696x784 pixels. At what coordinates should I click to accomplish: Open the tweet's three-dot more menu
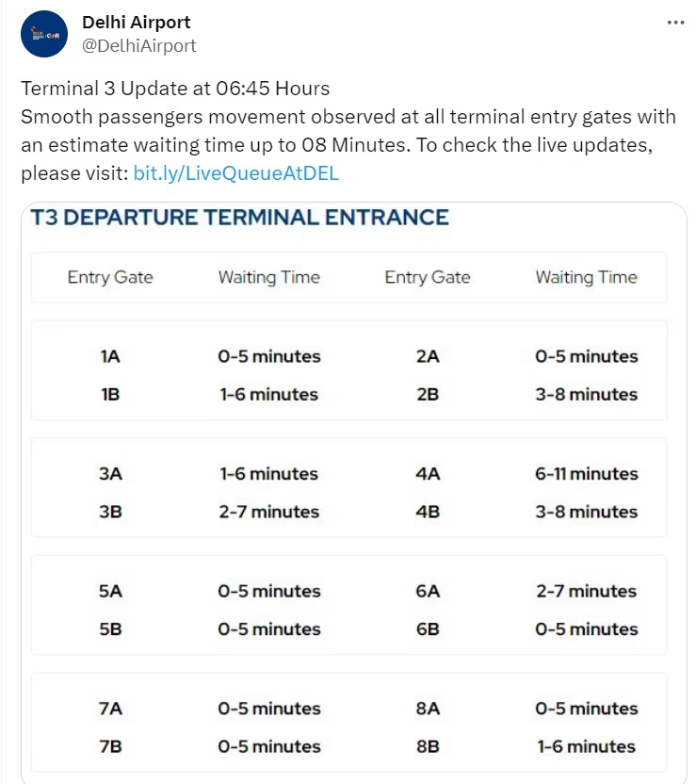click(675, 23)
